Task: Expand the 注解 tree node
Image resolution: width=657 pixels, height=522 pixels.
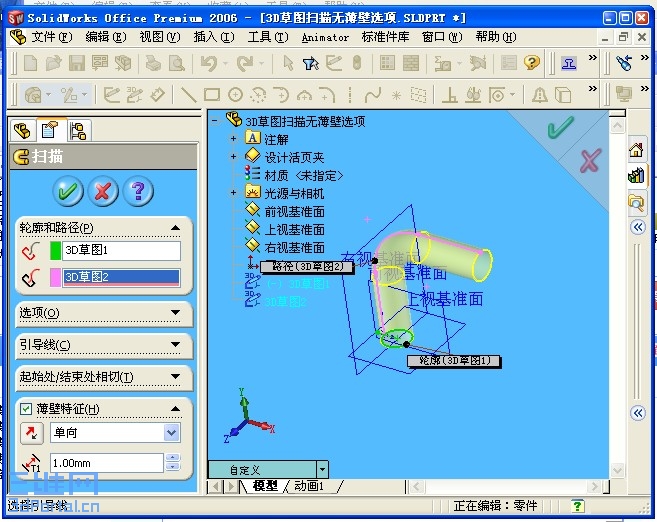Action: click(x=233, y=138)
